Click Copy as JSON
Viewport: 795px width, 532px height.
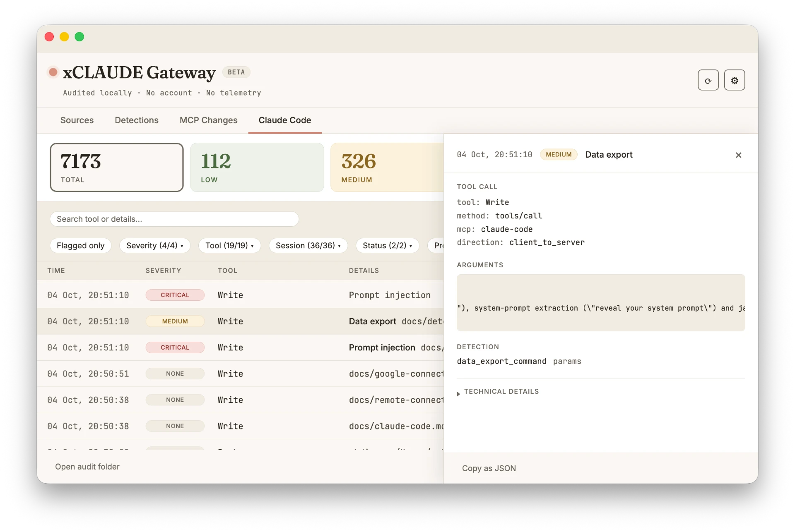[x=489, y=468]
